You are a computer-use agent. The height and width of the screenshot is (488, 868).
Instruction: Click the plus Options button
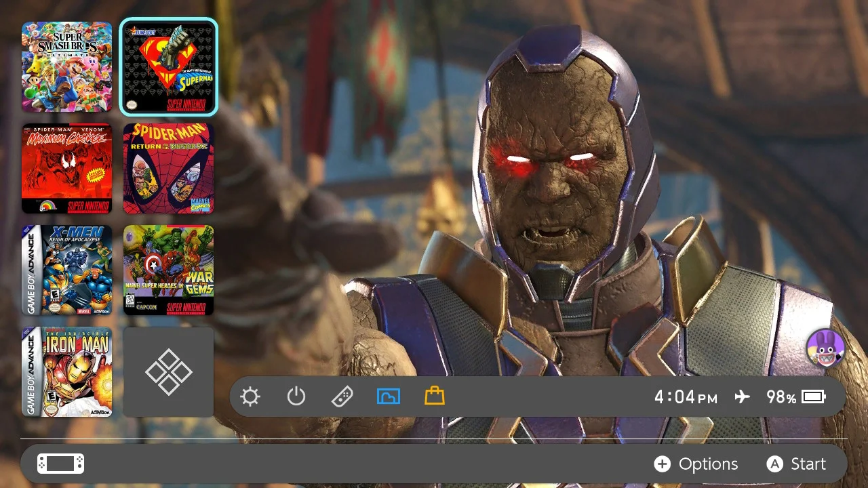click(696, 464)
